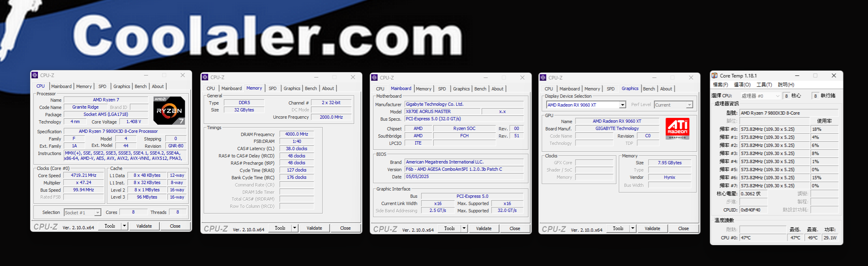Click the Tools button in the CPU window

110,226
